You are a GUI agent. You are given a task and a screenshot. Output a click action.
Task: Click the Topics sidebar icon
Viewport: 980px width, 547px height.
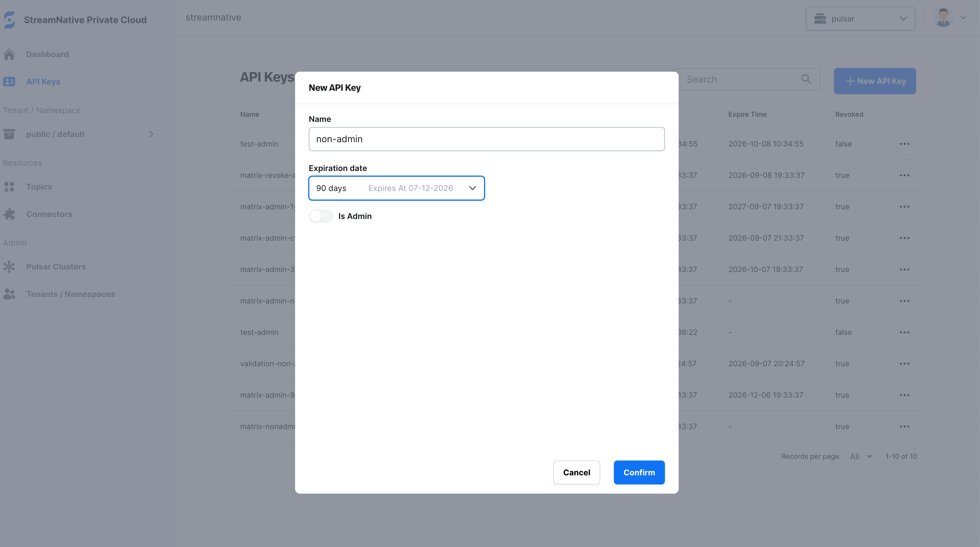click(9, 186)
